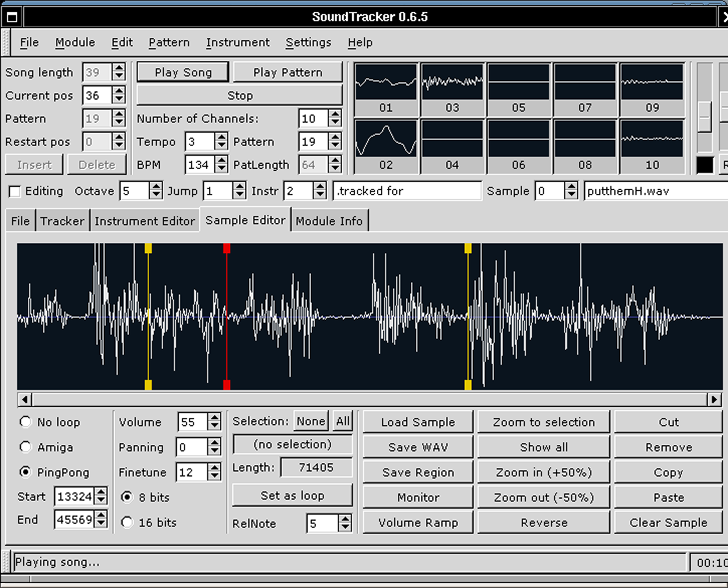Click the Play Pattern button

(288, 72)
